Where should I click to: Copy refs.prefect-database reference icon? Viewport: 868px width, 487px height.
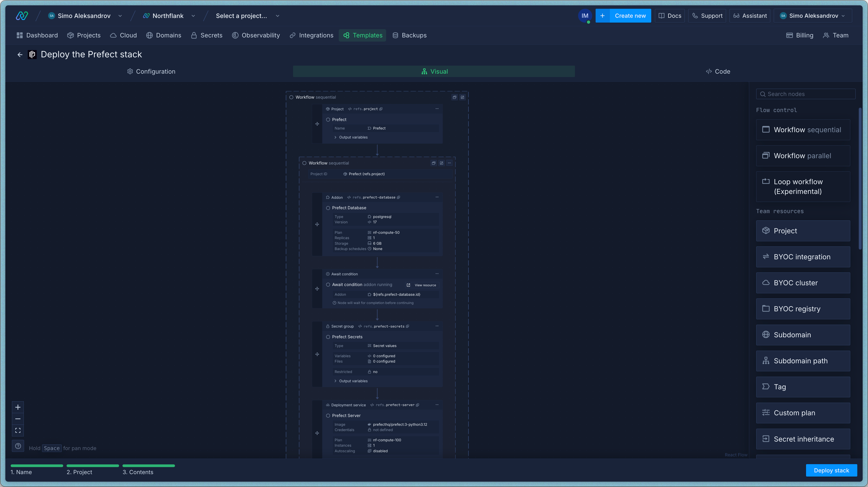pyautogui.click(x=398, y=198)
